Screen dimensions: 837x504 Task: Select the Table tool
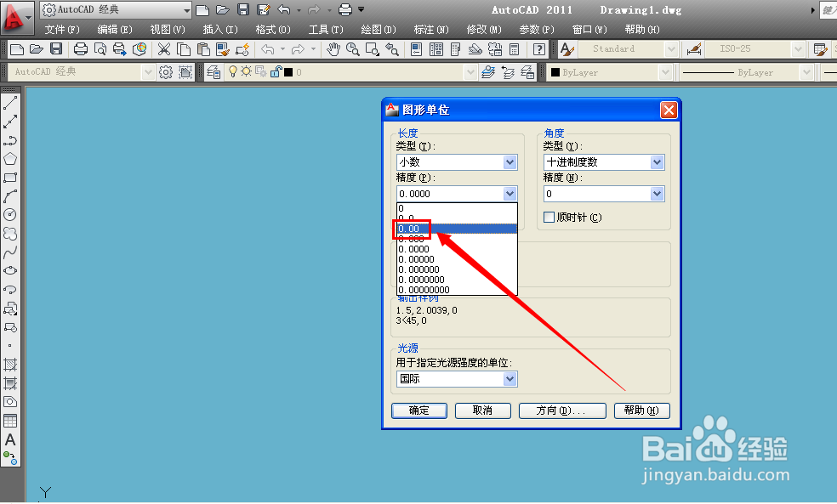tap(10, 421)
